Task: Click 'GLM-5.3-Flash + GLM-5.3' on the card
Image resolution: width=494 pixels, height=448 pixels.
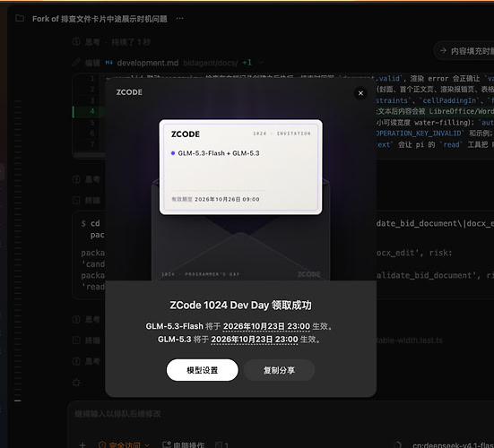Action: [219, 153]
